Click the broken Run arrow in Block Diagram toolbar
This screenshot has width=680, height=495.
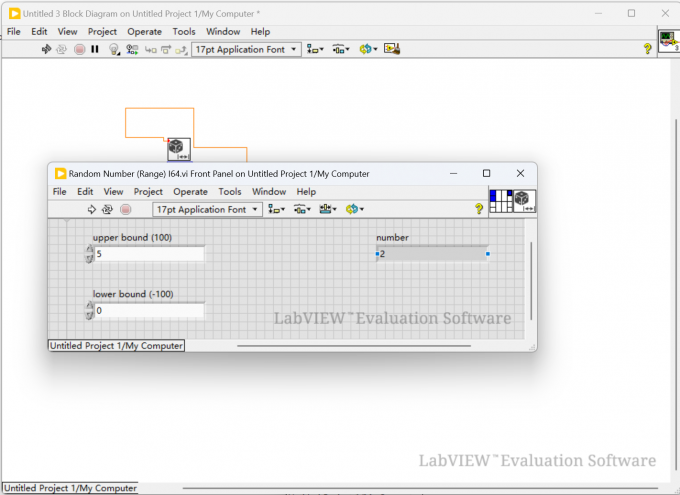(46, 49)
